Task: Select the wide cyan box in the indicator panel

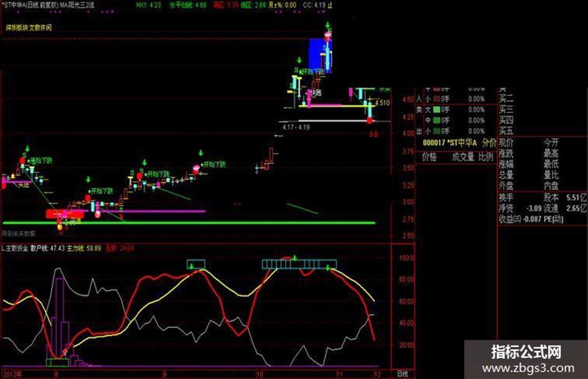Action: tap(299, 264)
